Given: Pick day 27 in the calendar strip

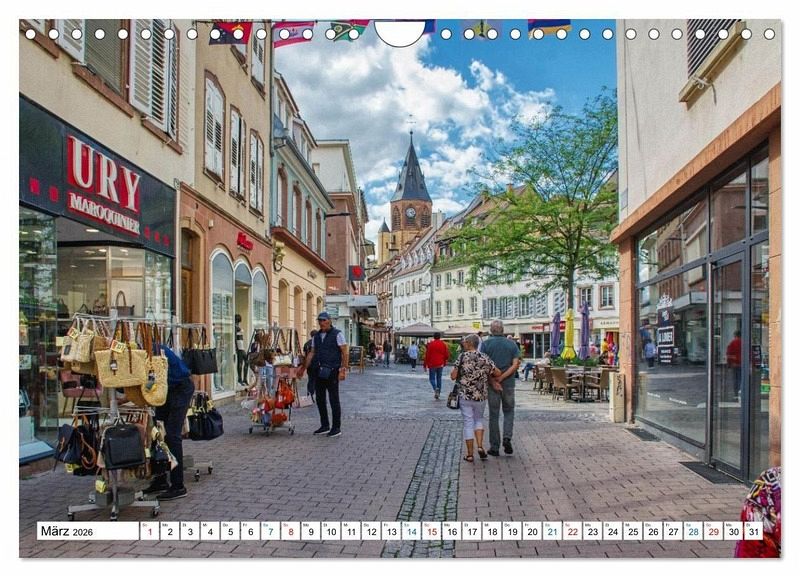Looking at the screenshot, I should [673, 531].
